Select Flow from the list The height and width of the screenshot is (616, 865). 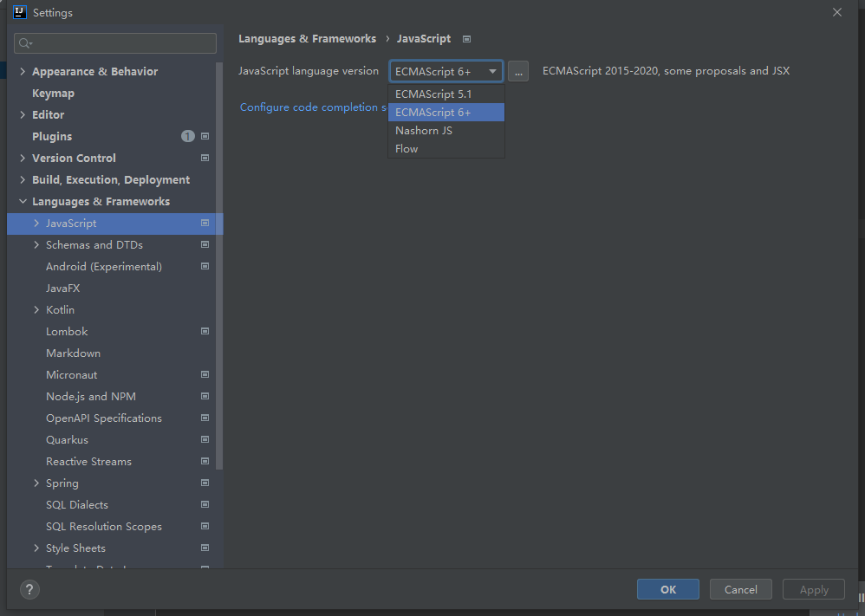(446, 149)
